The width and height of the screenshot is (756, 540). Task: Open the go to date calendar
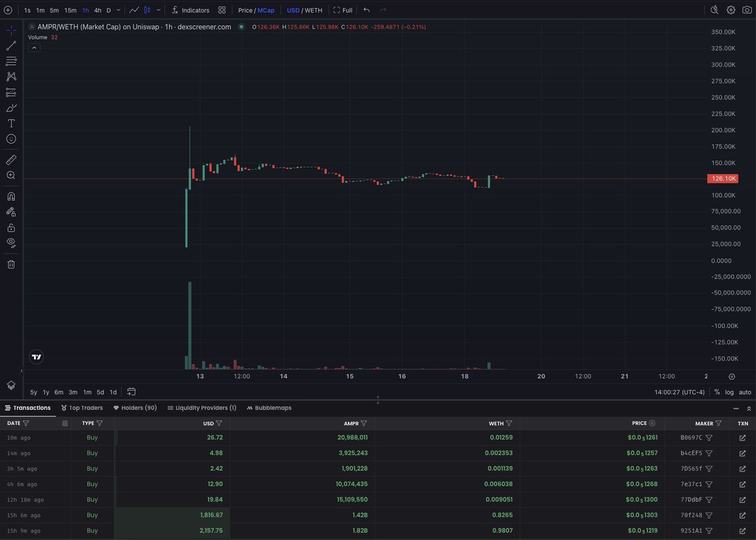(131, 391)
